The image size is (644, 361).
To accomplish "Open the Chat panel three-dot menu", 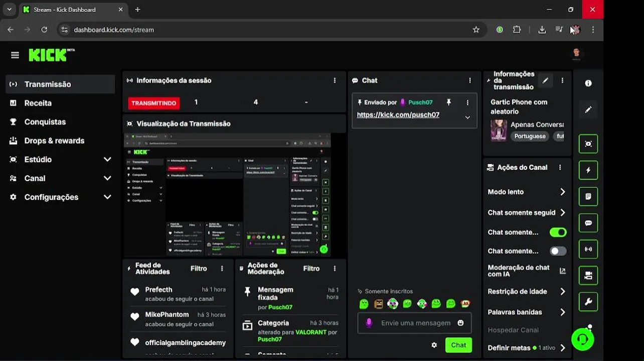I will coord(469,80).
